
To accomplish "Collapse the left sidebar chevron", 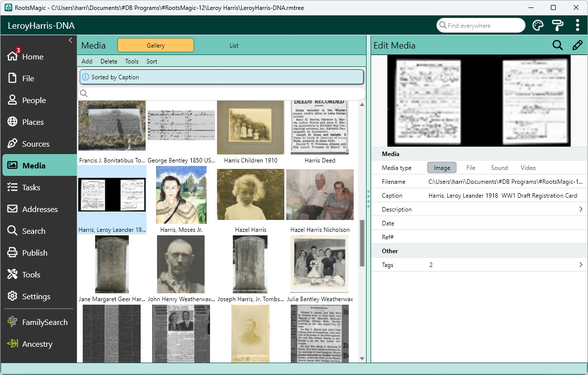I will [x=70, y=40].
